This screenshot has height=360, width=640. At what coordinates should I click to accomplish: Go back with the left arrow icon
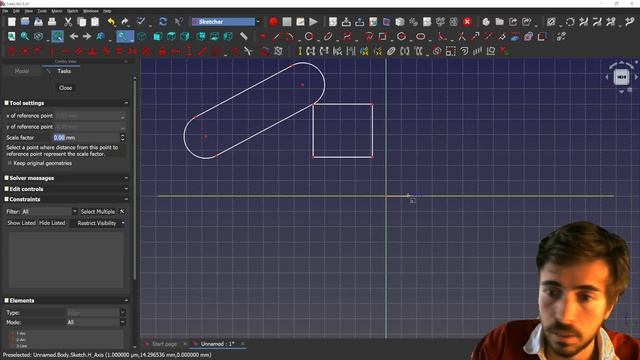click(74, 36)
